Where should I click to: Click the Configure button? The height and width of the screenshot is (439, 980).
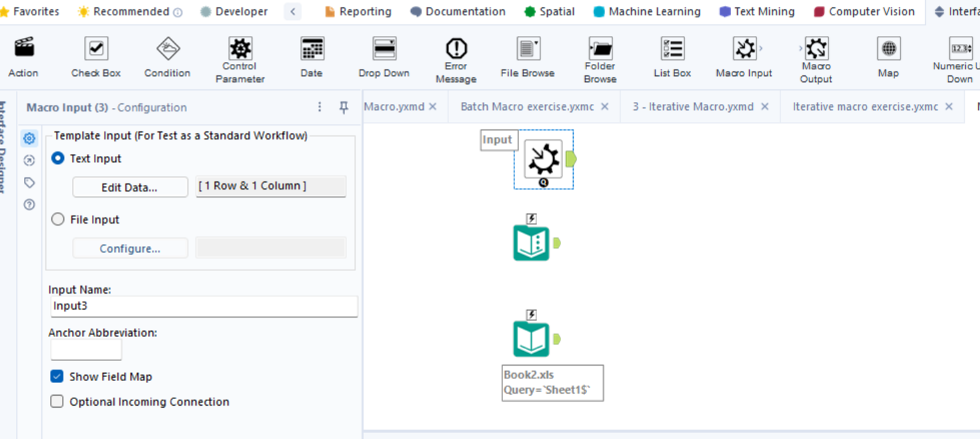tap(130, 248)
